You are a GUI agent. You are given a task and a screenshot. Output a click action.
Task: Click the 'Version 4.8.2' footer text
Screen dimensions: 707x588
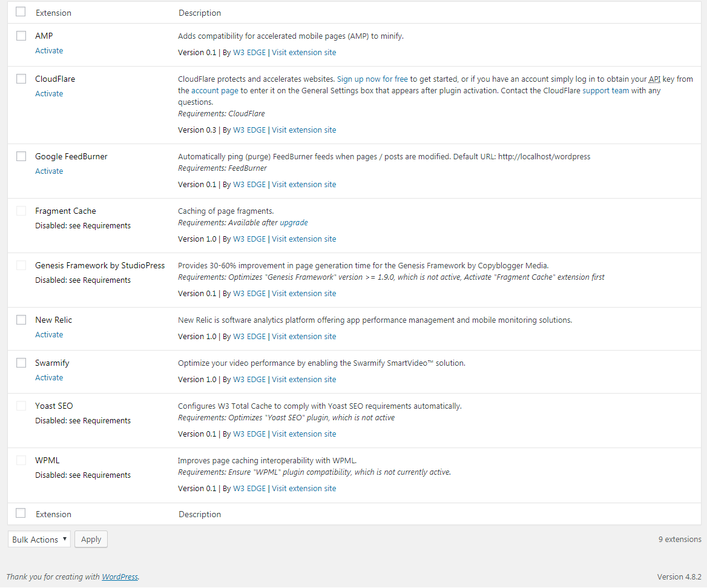click(679, 576)
